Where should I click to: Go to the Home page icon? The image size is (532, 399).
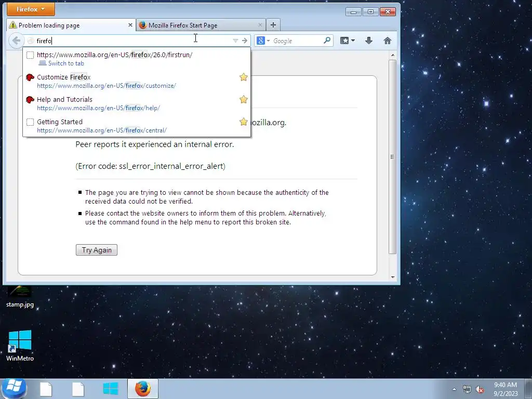point(387,41)
